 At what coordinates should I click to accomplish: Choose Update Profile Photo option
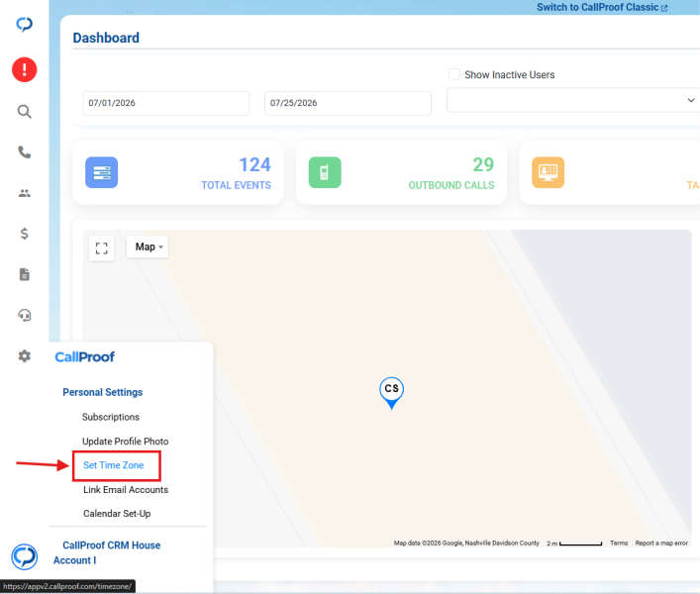pyautogui.click(x=126, y=442)
